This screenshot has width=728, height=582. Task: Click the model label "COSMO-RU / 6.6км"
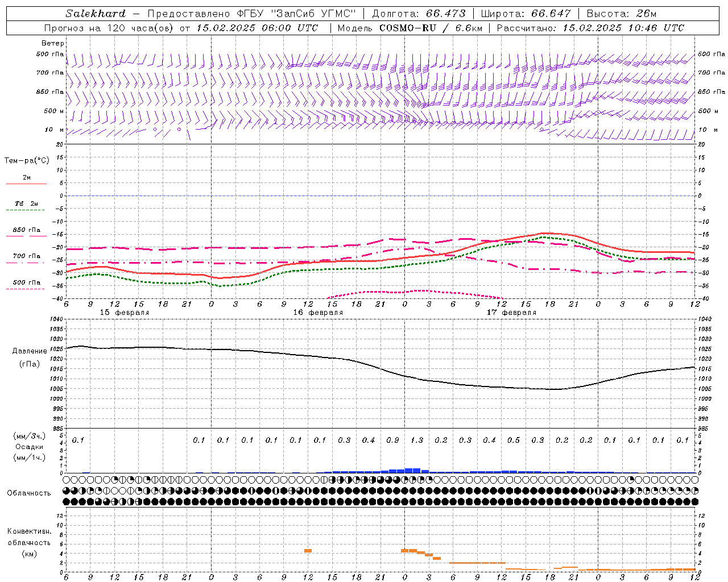pyautogui.click(x=431, y=28)
